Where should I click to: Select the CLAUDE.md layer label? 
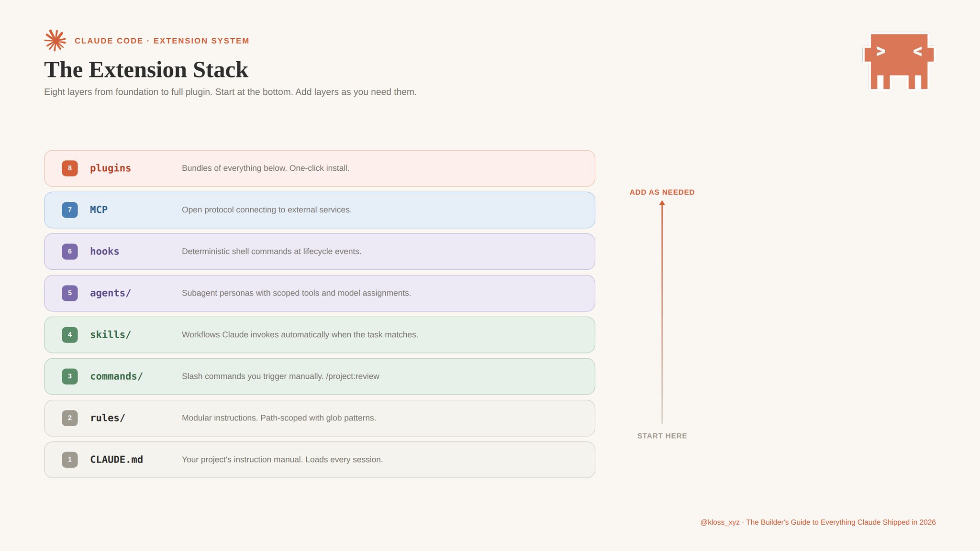click(x=117, y=460)
